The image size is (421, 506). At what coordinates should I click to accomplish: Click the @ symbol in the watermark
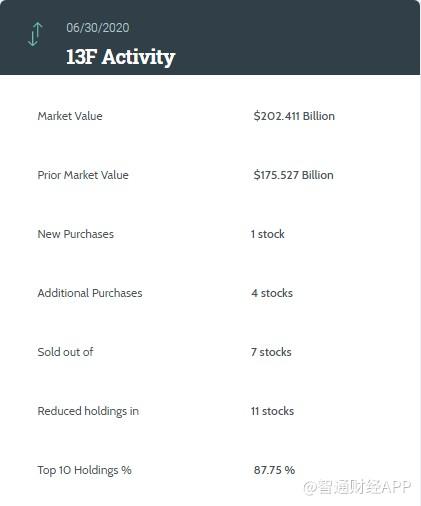310,488
